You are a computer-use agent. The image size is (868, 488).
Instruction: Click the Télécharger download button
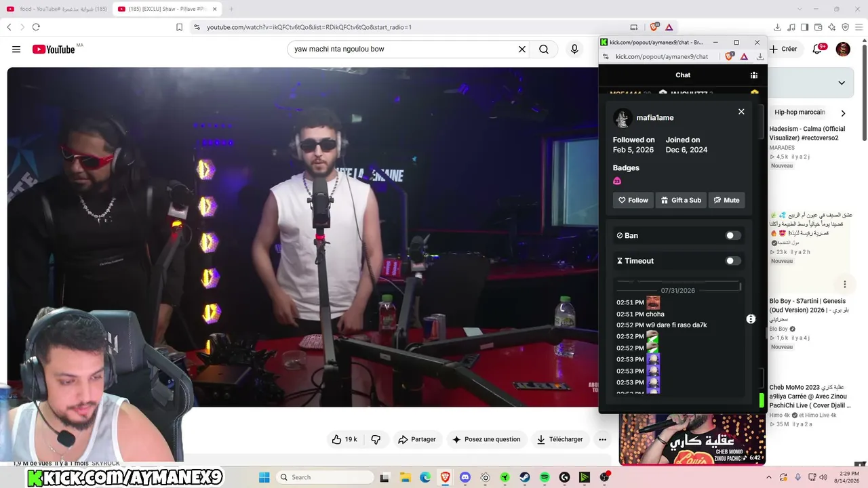tap(560, 439)
